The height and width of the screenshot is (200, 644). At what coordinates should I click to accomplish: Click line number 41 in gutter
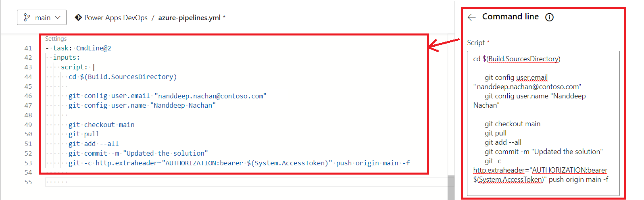point(28,48)
